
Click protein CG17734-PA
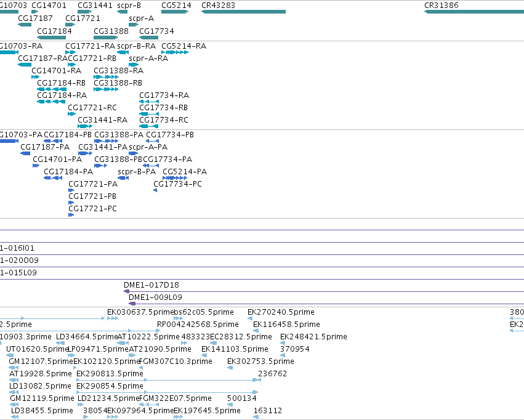[167, 160]
